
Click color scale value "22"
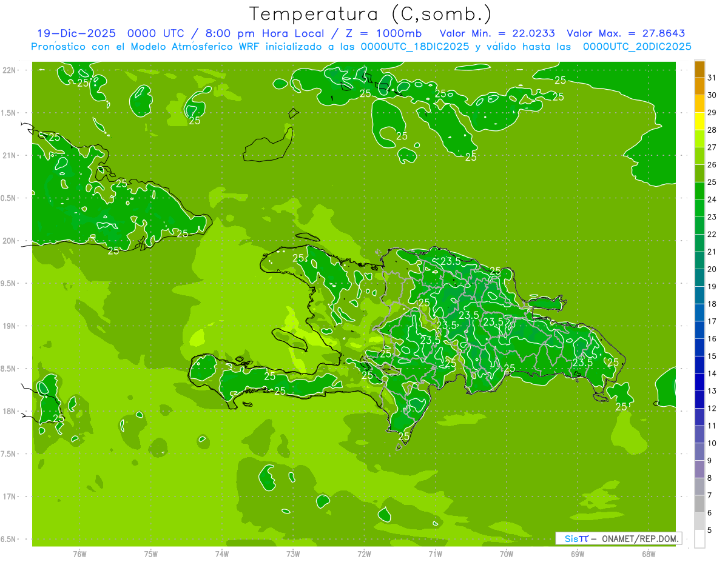coord(712,235)
